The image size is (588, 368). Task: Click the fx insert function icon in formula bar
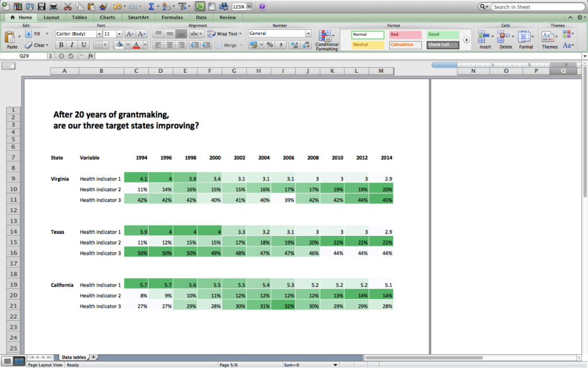coord(90,56)
